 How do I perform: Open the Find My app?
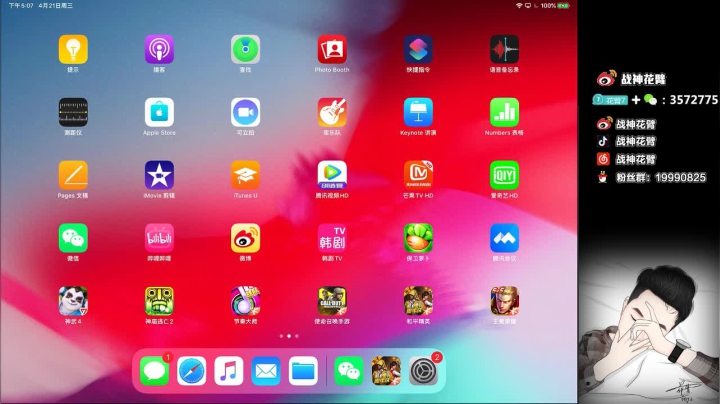click(x=246, y=49)
